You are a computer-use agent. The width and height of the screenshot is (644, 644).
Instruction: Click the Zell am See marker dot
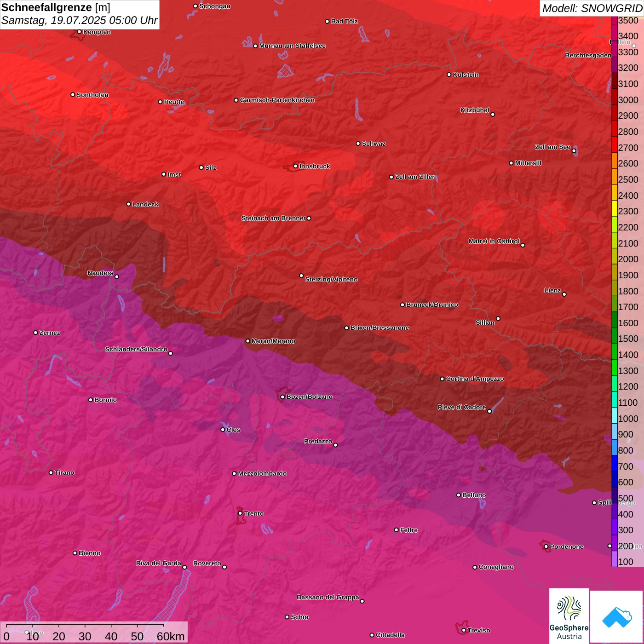point(574,151)
